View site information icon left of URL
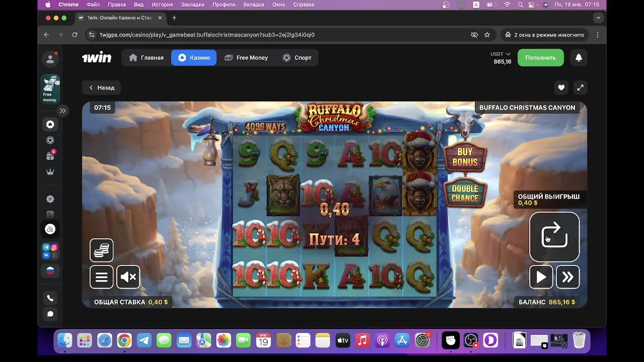This screenshot has width=644, height=362. point(91,35)
